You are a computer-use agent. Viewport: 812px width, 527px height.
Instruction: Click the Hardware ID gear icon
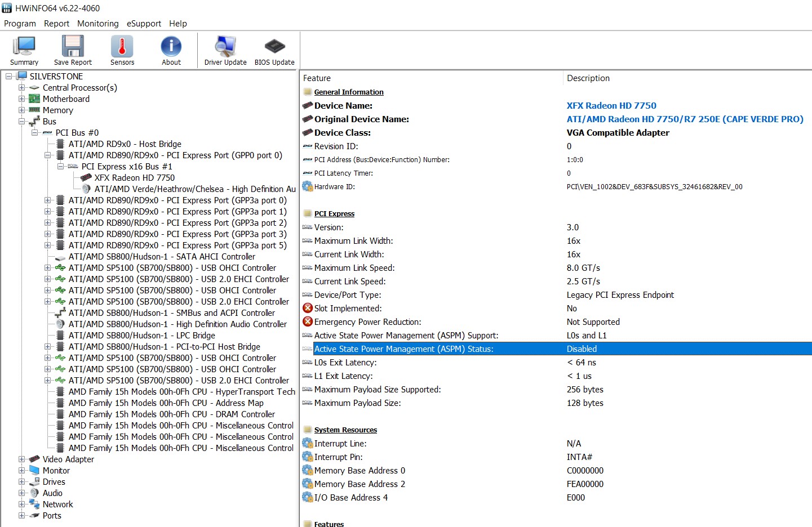308,186
